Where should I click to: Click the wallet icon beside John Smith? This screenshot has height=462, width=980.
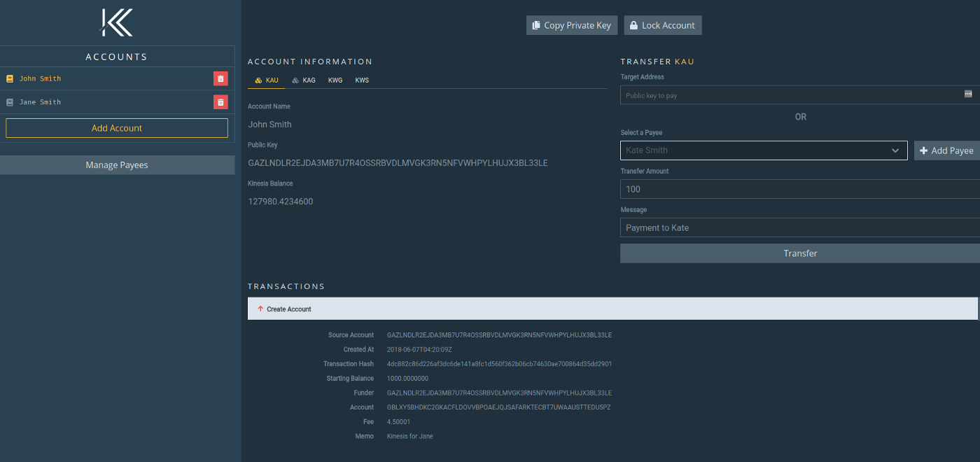[10, 79]
